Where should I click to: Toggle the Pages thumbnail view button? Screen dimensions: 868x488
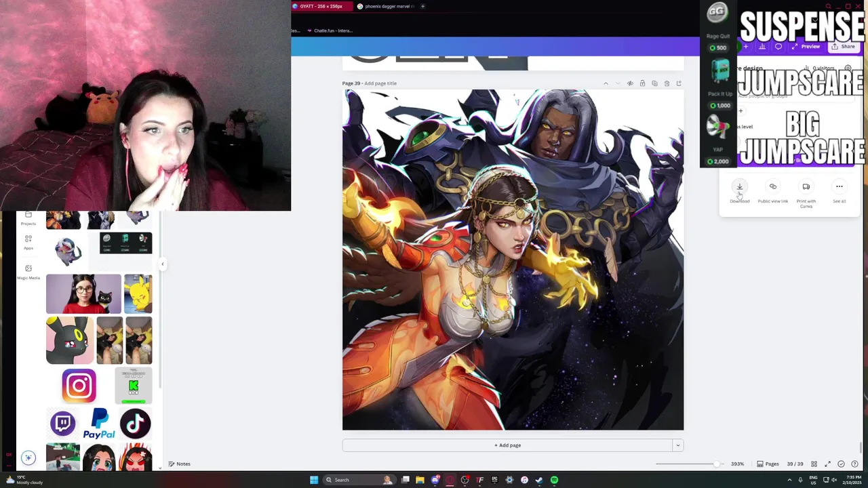click(768, 464)
